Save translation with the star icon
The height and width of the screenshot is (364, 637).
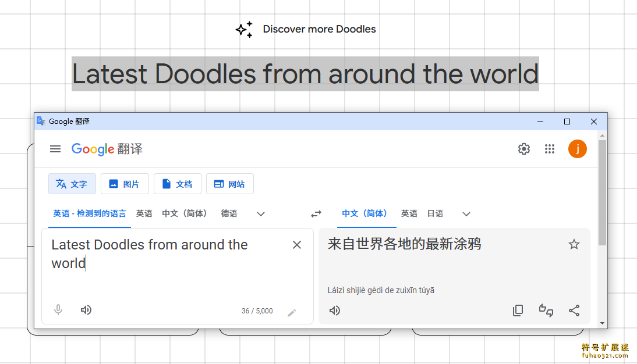pyautogui.click(x=574, y=244)
